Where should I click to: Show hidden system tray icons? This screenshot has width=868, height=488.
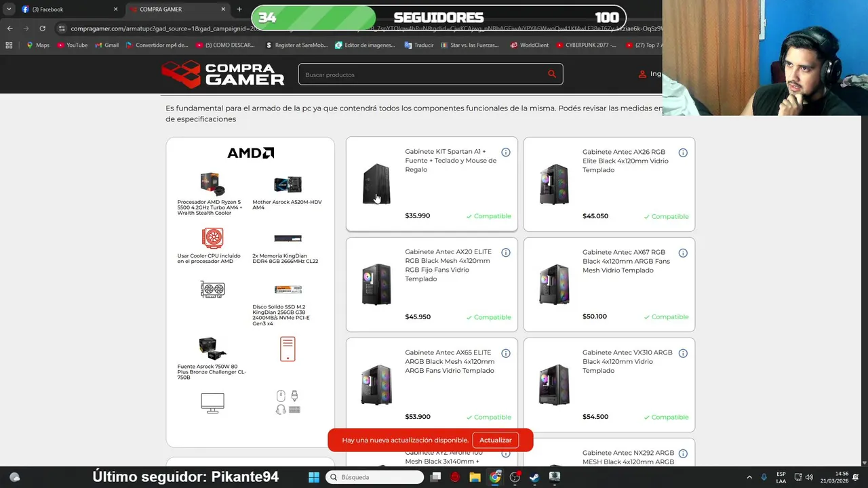coord(749,477)
